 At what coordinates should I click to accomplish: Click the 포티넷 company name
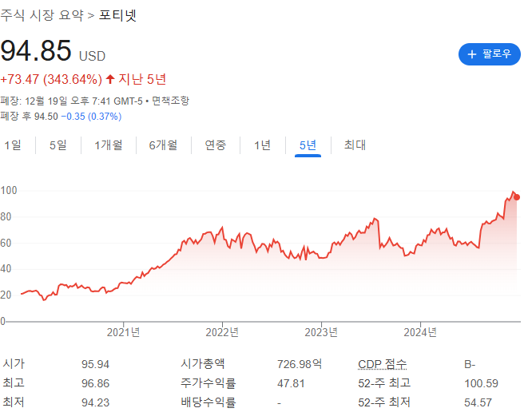click(117, 15)
